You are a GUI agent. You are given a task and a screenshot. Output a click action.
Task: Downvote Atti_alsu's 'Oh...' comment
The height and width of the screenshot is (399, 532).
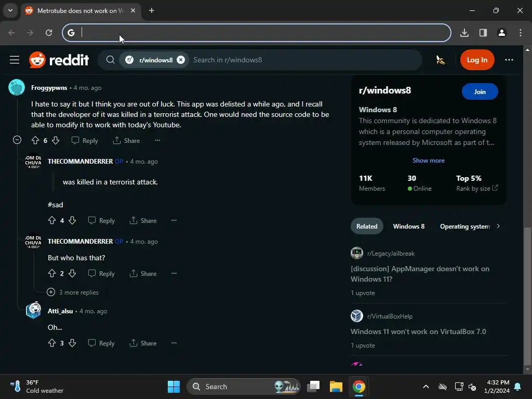click(72, 343)
